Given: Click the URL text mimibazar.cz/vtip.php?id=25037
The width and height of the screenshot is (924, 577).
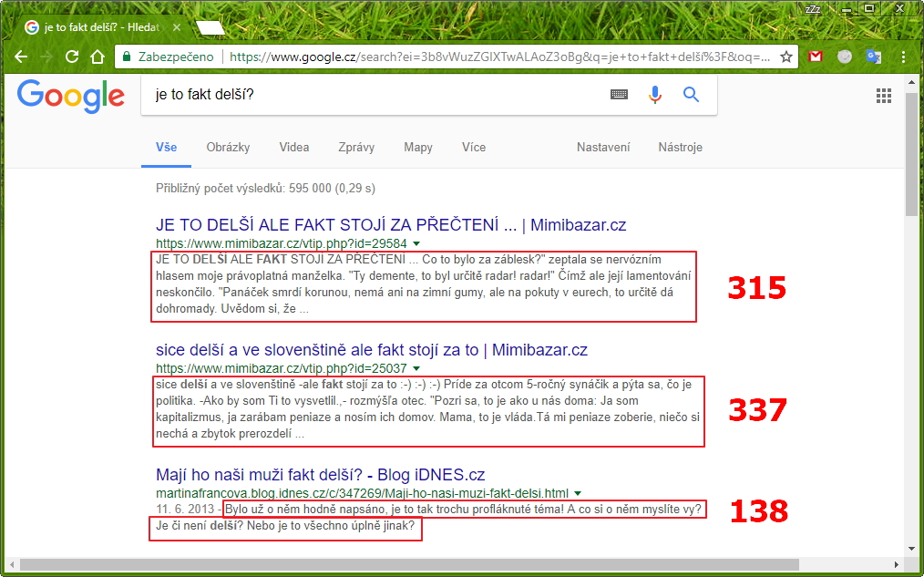Looking at the screenshot, I should (281, 368).
